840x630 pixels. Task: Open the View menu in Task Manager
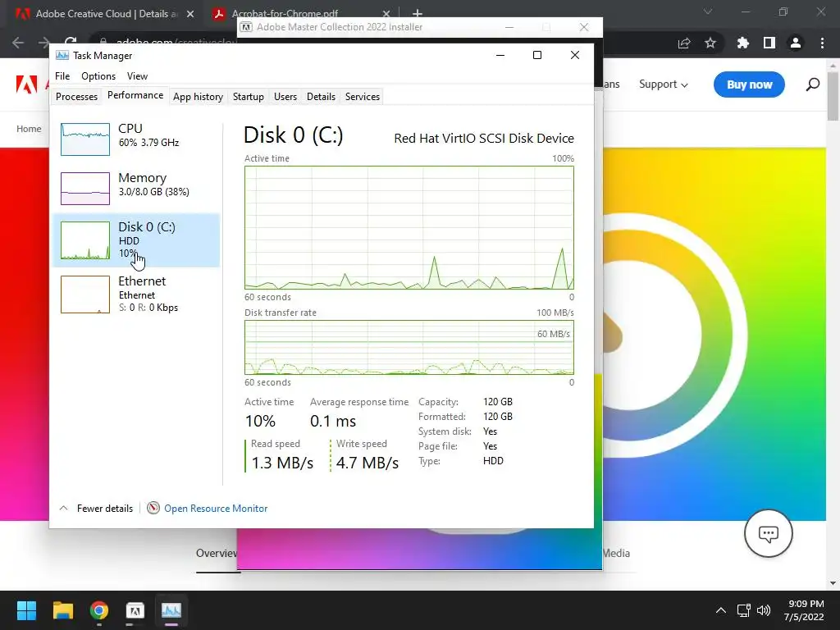137,76
